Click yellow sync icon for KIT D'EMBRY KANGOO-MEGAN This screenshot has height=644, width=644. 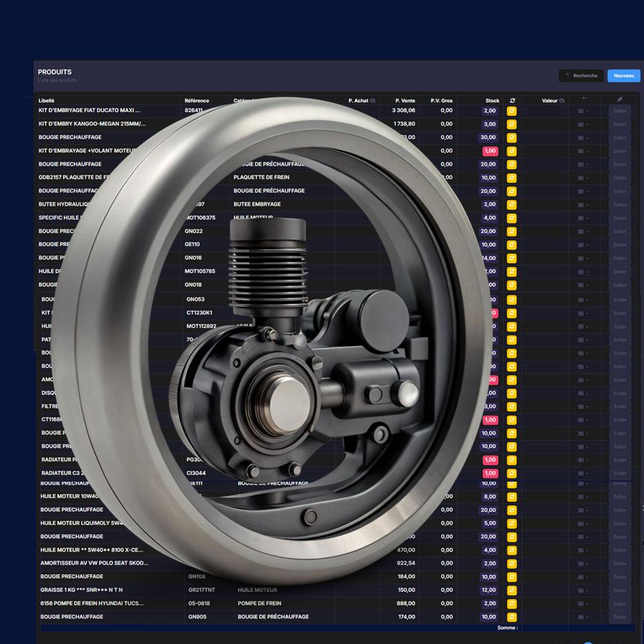point(512,124)
